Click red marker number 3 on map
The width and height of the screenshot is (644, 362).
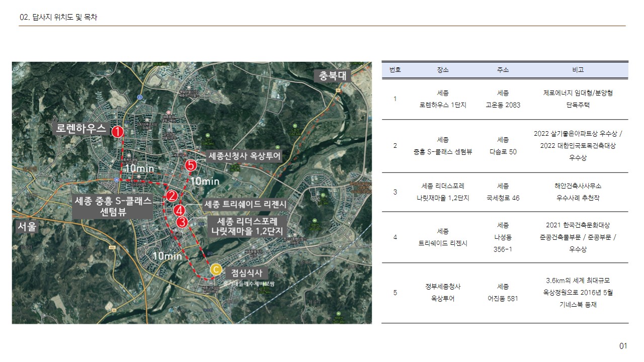[182, 222]
